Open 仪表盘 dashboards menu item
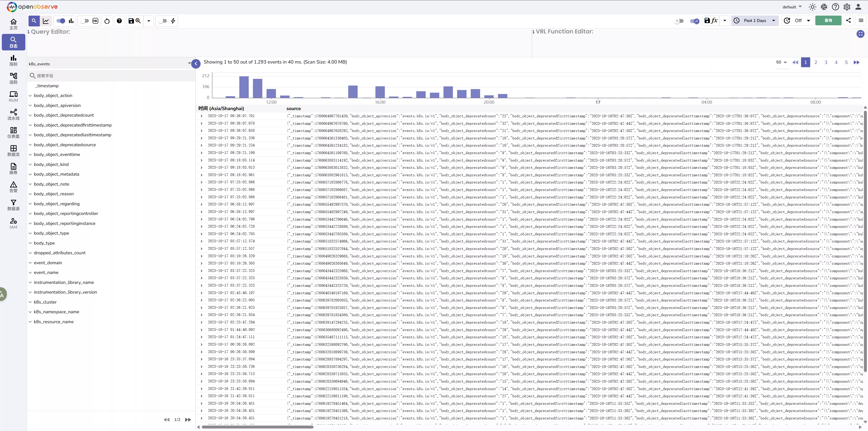The width and height of the screenshot is (868, 431). pyautogui.click(x=13, y=132)
